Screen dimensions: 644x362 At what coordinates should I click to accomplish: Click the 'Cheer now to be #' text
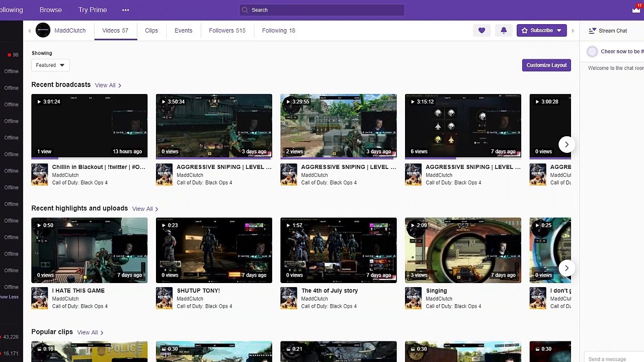[622, 51]
